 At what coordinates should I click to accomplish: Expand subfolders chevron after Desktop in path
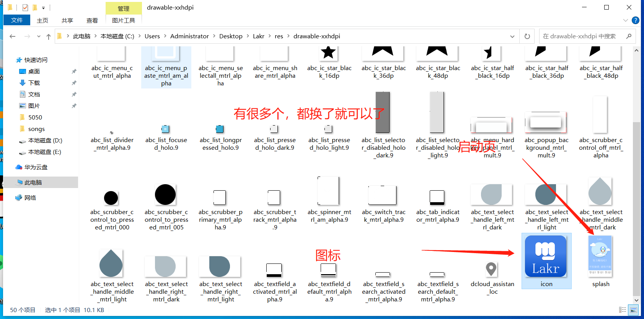point(248,36)
